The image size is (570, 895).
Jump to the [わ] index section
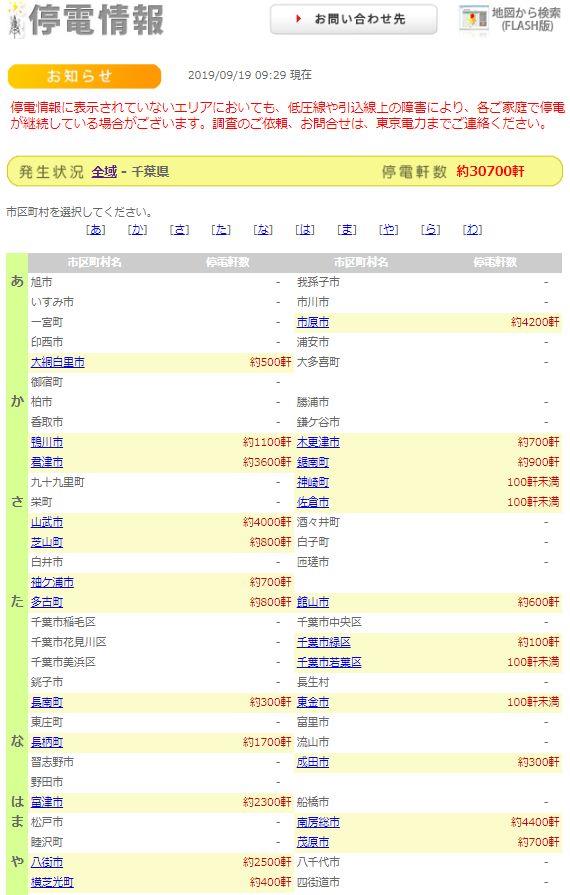(472, 229)
